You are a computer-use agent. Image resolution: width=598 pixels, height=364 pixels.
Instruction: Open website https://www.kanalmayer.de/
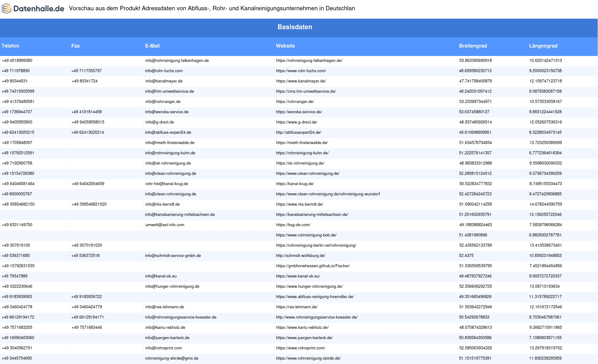pos(301,81)
